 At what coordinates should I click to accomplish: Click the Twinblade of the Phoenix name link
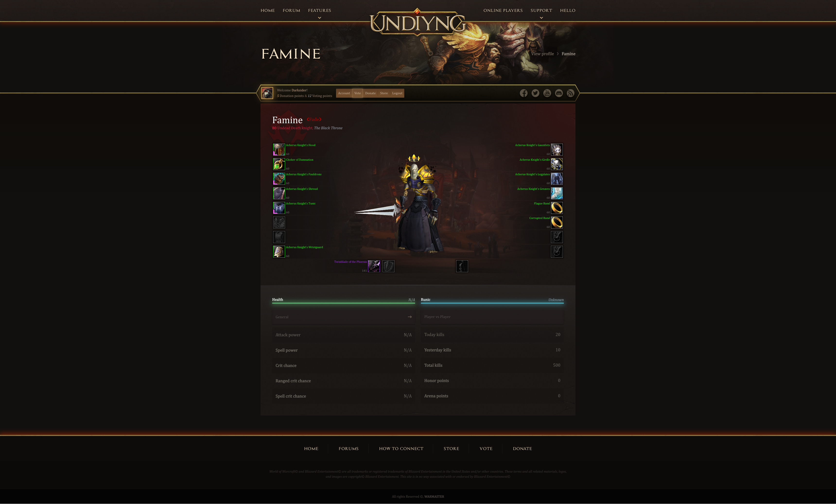(350, 262)
